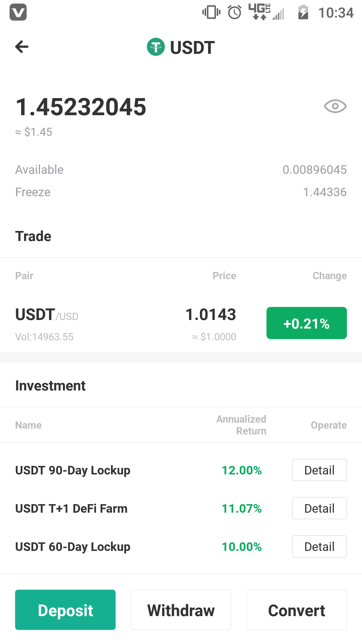Tap the Withdraw button
362x644 pixels.
point(181,610)
